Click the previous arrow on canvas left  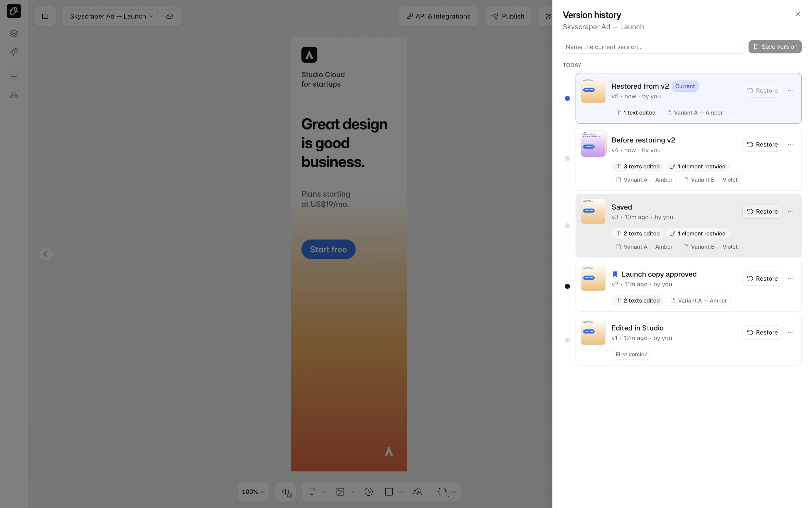pyautogui.click(x=46, y=254)
